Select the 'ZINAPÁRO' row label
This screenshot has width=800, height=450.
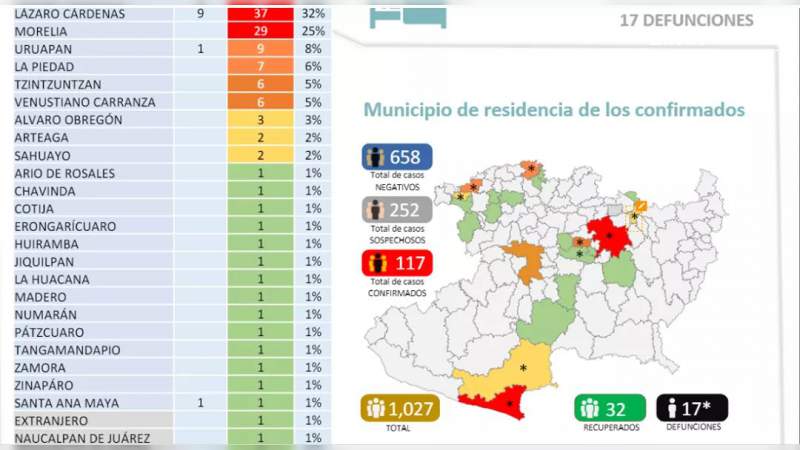click(x=44, y=385)
